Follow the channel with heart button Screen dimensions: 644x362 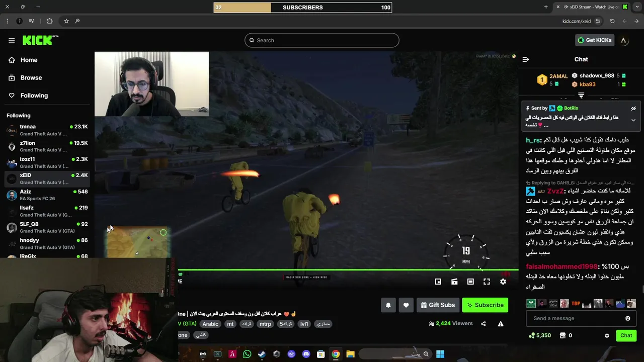coord(406,305)
